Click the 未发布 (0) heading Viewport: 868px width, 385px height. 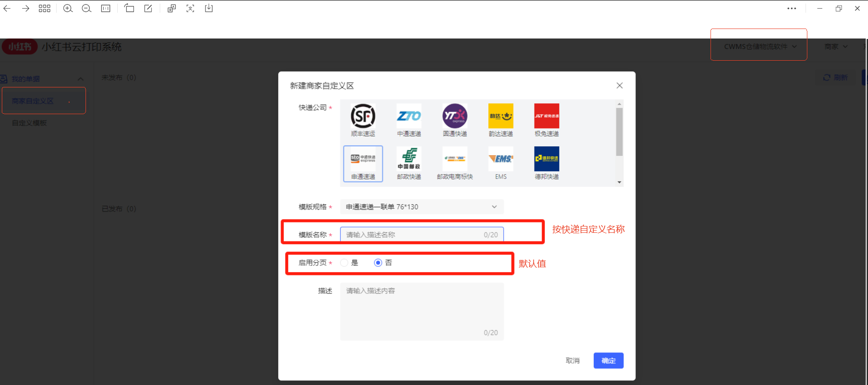pyautogui.click(x=119, y=77)
